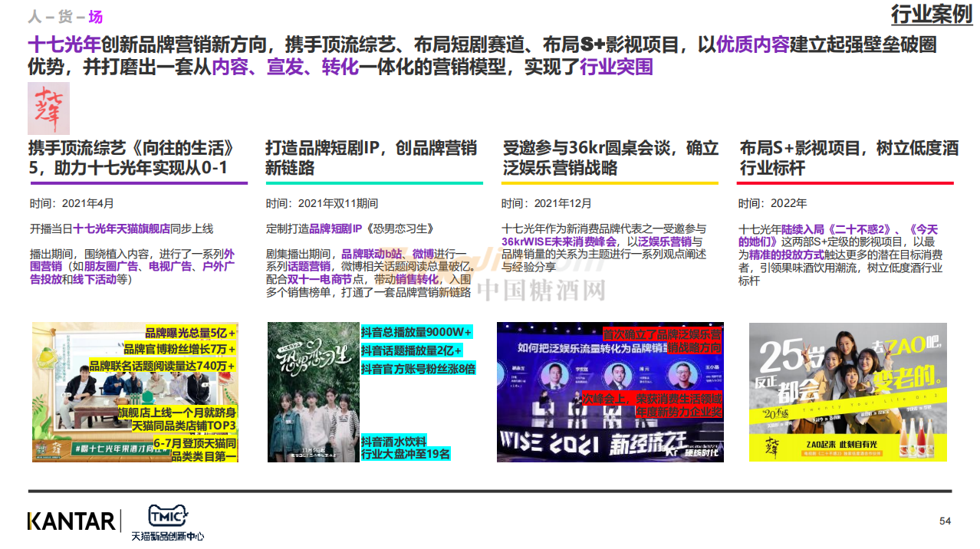
Task: Click the cyan label 抖音酒水饮料行业大盘冲至19名
Action: [x=406, y=448]
